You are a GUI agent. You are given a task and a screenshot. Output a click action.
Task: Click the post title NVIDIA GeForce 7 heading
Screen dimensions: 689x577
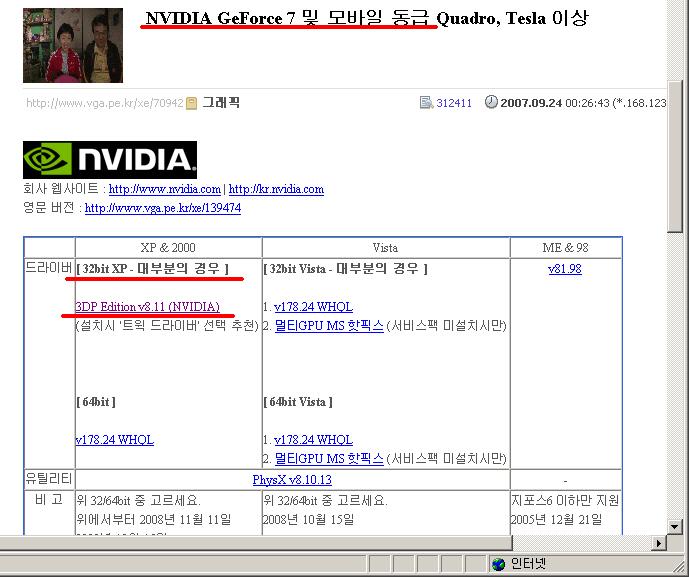(366, 18)
